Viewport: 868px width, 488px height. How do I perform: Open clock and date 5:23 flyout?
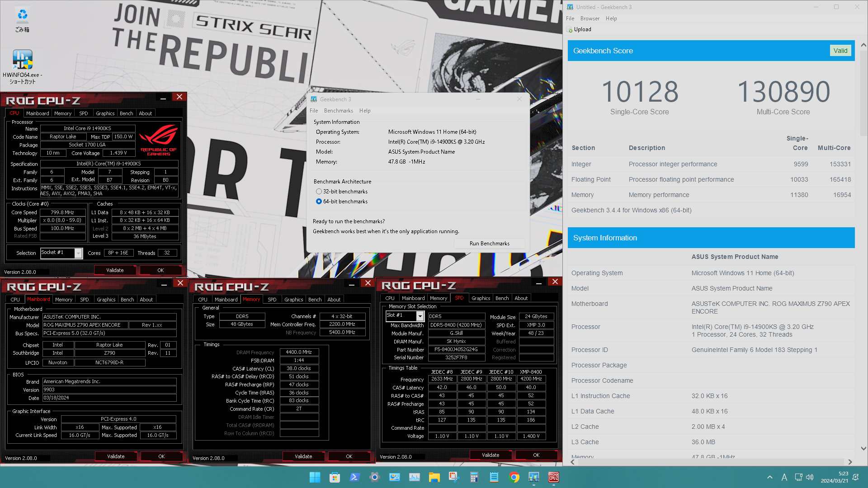point(835,477)
